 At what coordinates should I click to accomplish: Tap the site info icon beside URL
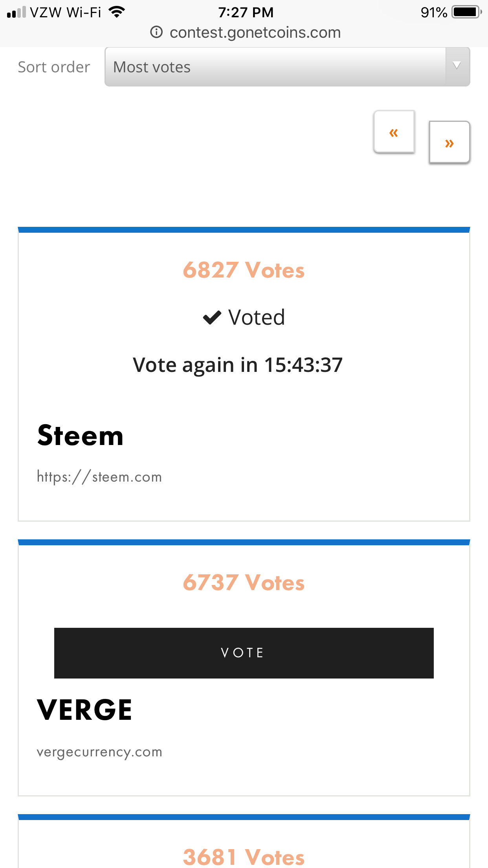[x=156, y=32]
